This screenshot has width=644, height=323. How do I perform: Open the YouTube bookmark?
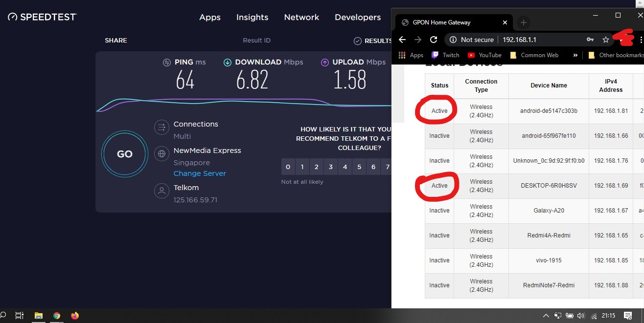(484, 55)
